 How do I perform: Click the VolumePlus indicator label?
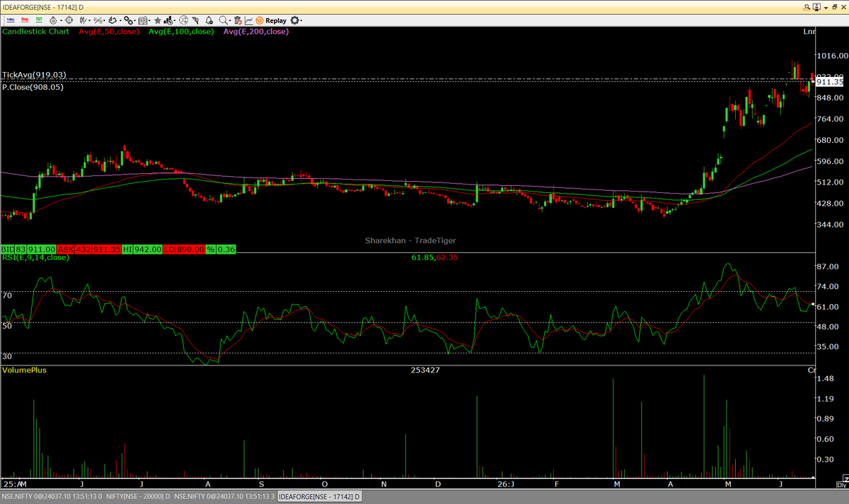(23, 370)
